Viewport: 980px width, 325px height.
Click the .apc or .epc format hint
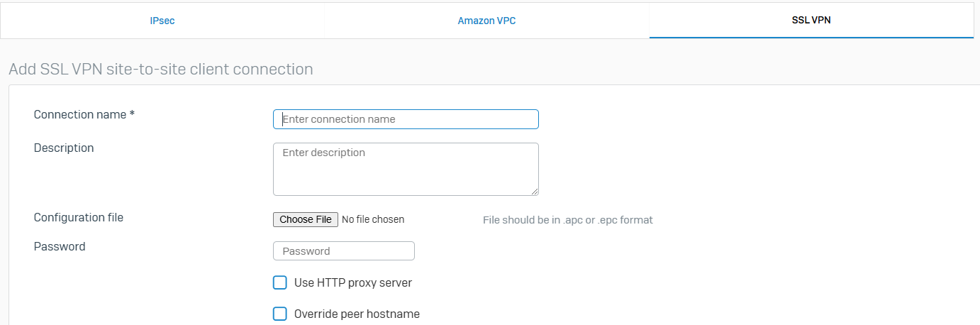[x=567, y=220]
